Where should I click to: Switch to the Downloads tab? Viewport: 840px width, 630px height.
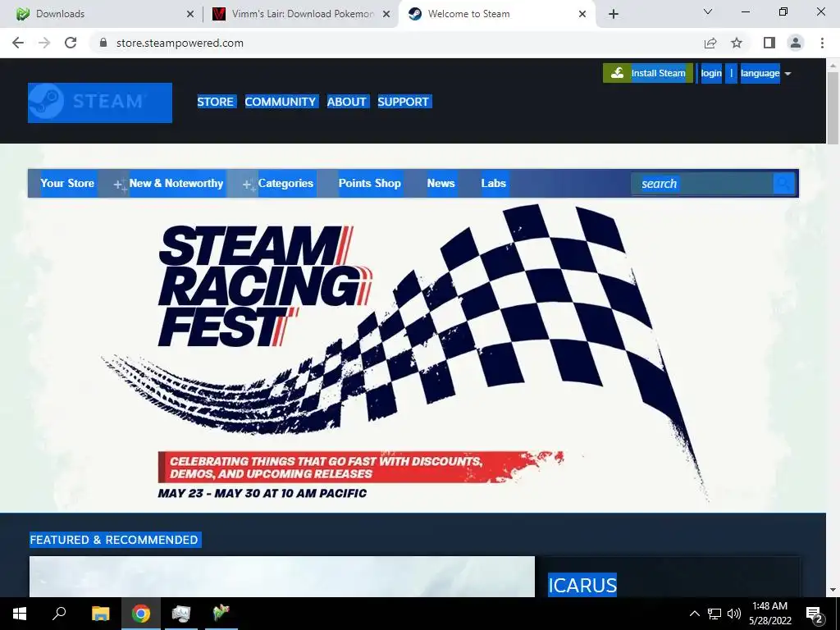[x=102, y=14]
